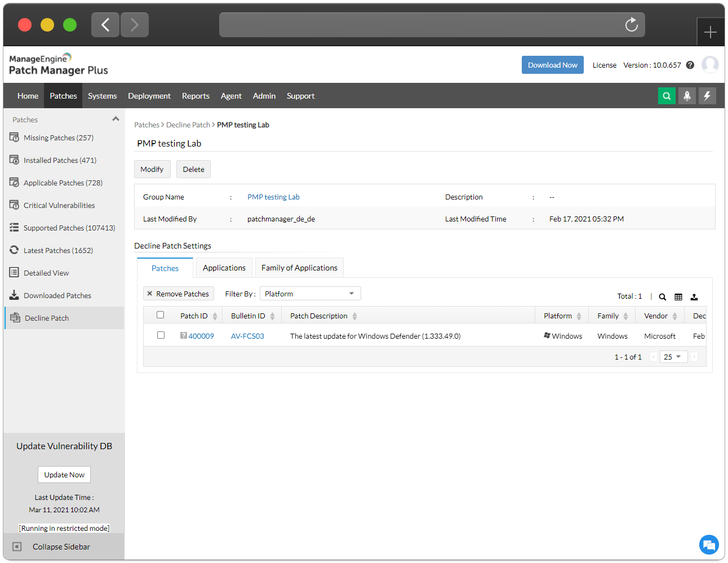
Task: Open the user profile avatar
Action: [710, 64]
